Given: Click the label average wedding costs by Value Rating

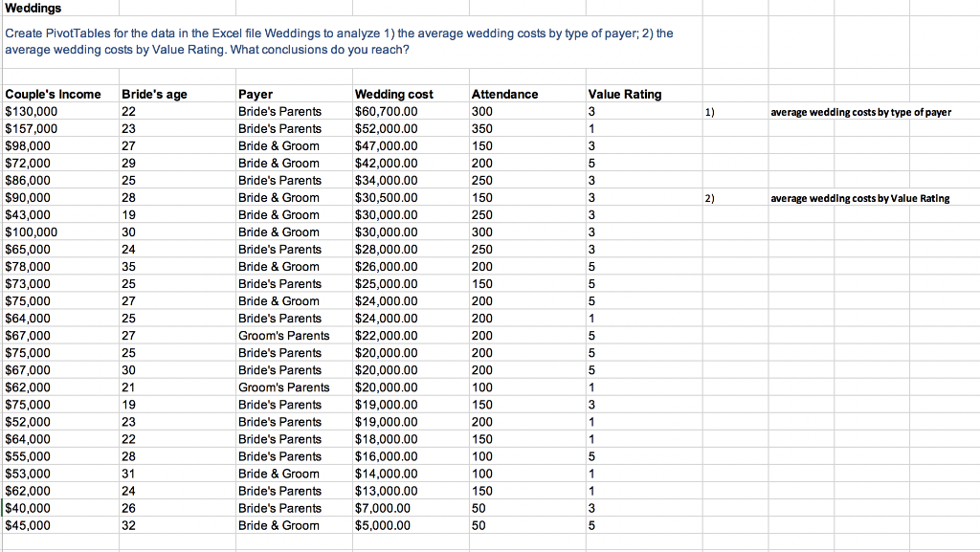Looking at the screenshot, I should pyautogui.click(x=858, y=197).
